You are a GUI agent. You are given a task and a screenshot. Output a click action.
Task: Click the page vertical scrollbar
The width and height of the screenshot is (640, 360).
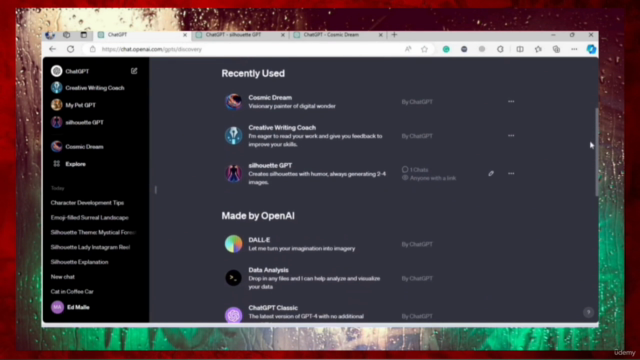coord(596,152)
